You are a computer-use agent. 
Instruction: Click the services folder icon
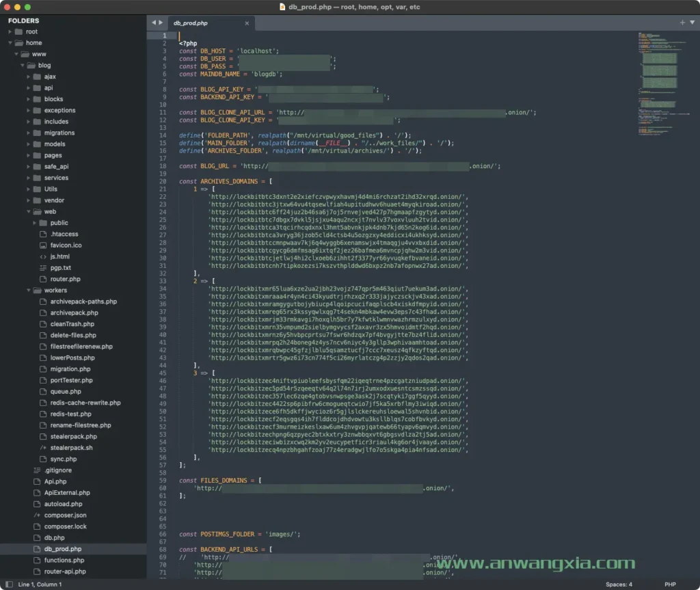(x=37, y=178)
